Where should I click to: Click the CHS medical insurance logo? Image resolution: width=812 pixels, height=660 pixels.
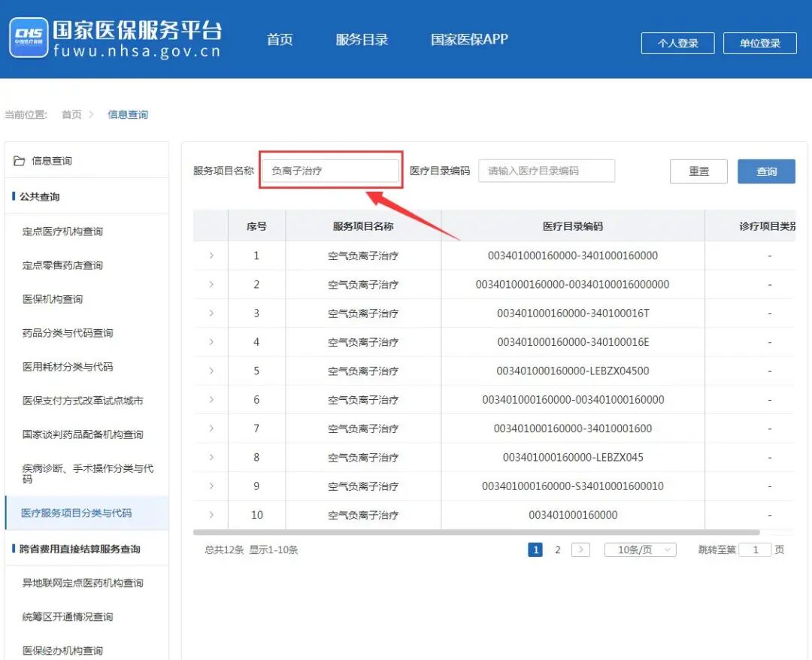(30, 38)
